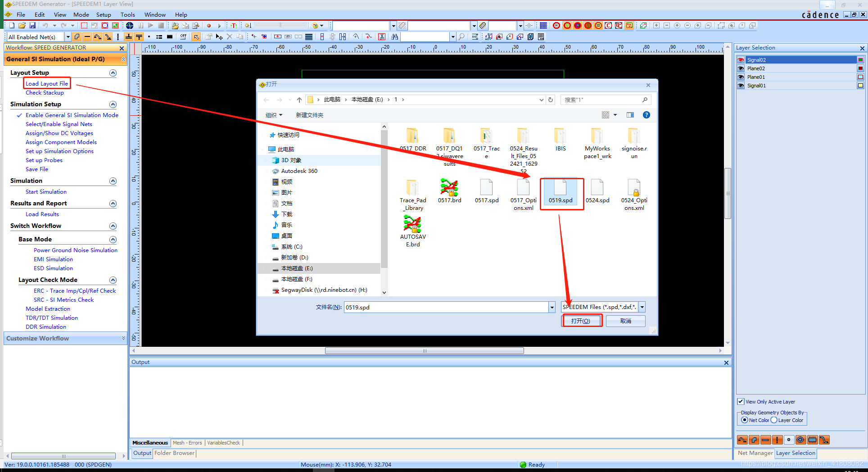Switch to the Folder Browser tab
868x472 pixels.
[174, 453]
